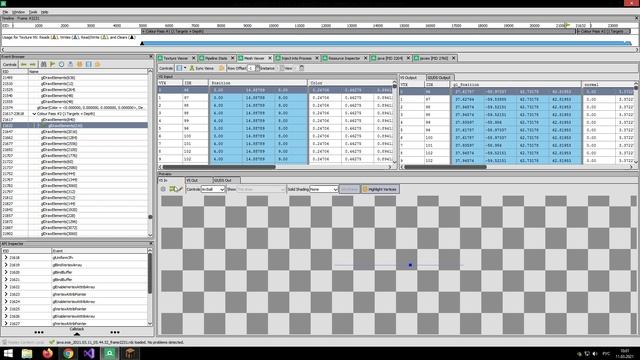Click the reset camera icon in preview toolbar

click(163, 189)
